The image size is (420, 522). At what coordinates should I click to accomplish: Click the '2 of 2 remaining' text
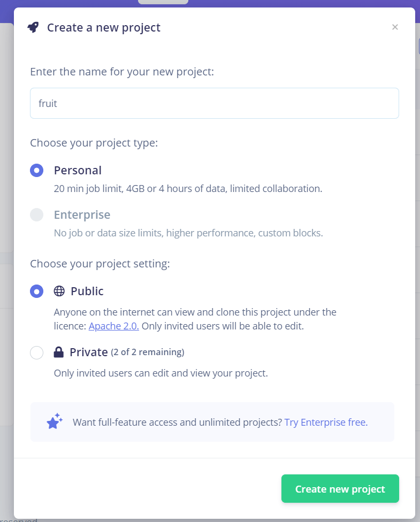pyautogui.click(x=148, y=352)
